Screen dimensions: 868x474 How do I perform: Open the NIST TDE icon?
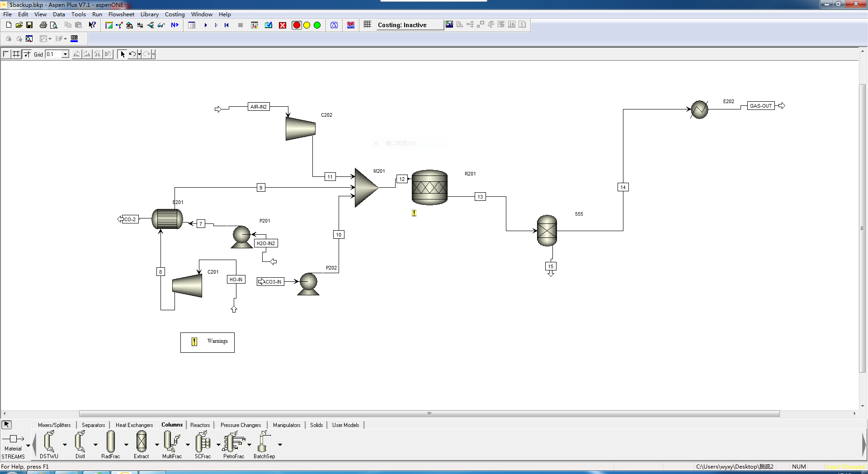[x=351, y=25]
